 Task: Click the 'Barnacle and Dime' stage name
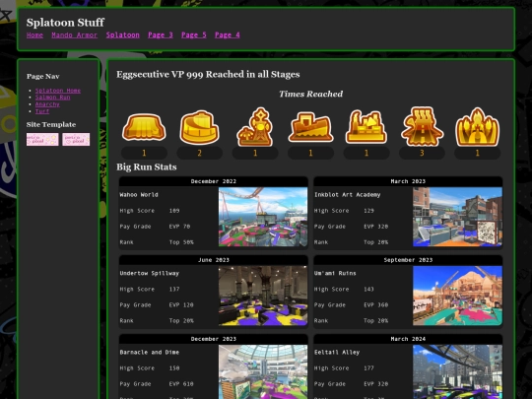tap(150, 352)
